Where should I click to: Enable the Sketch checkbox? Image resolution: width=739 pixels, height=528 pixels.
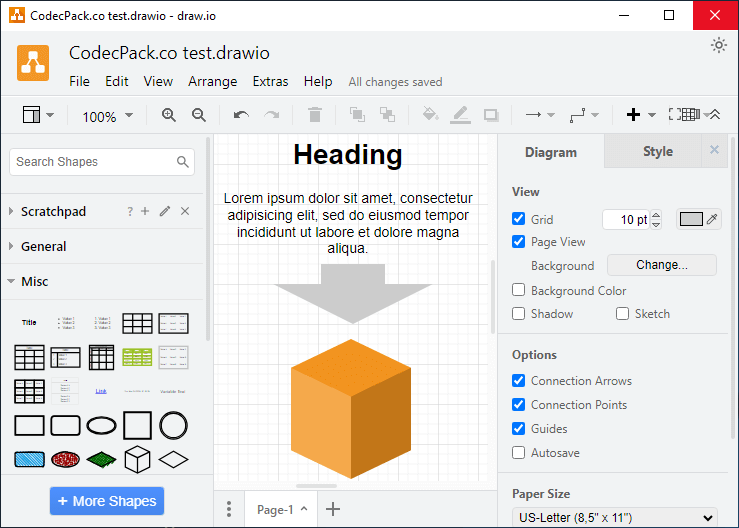point(623,314)
